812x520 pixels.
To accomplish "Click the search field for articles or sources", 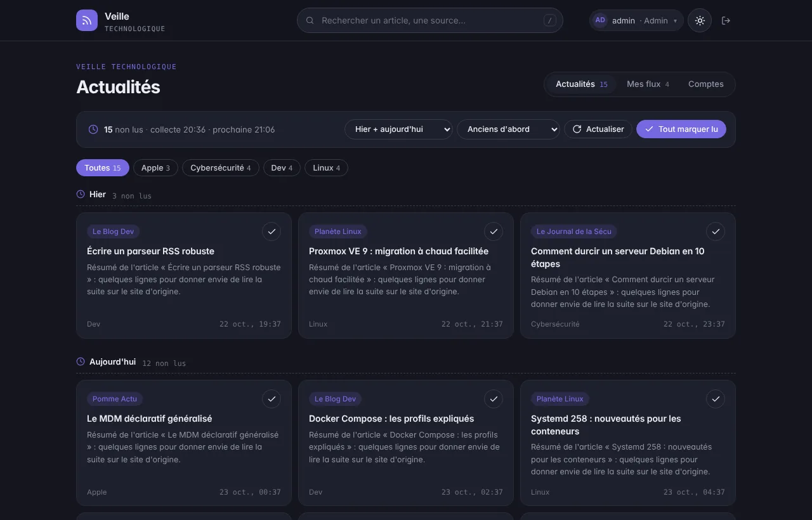I will [x=430, y=20].
